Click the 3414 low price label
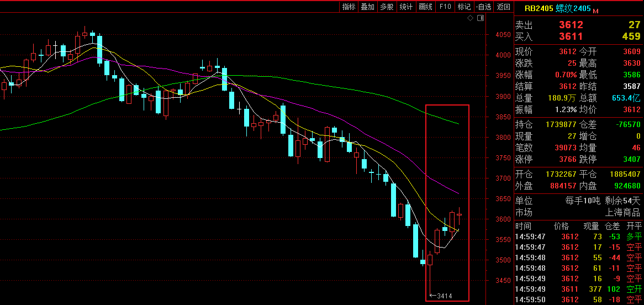 click(x=444, y=296)
